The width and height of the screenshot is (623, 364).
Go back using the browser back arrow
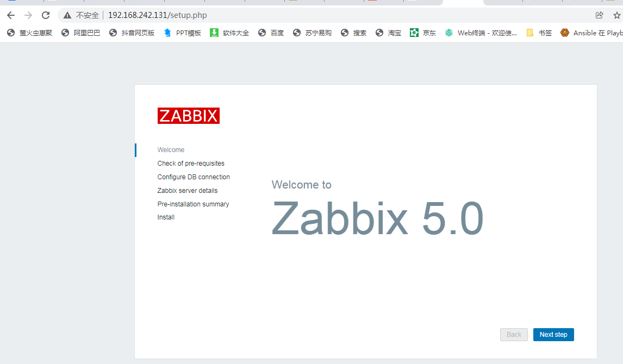pyautogui.click(x=11, y=15)
